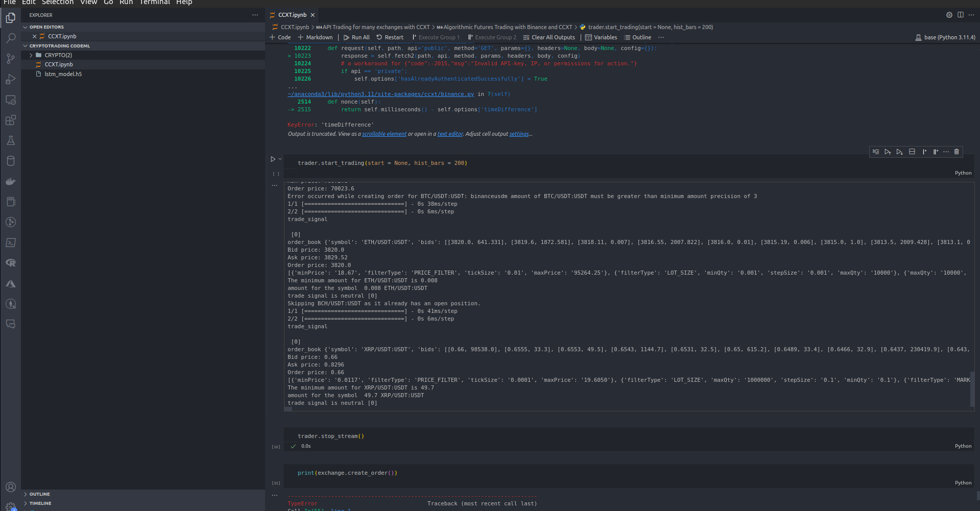Add cell to Execute Group 1 in cell toolbar
This screenshot has width=980, height=511.
coord(924,152)
